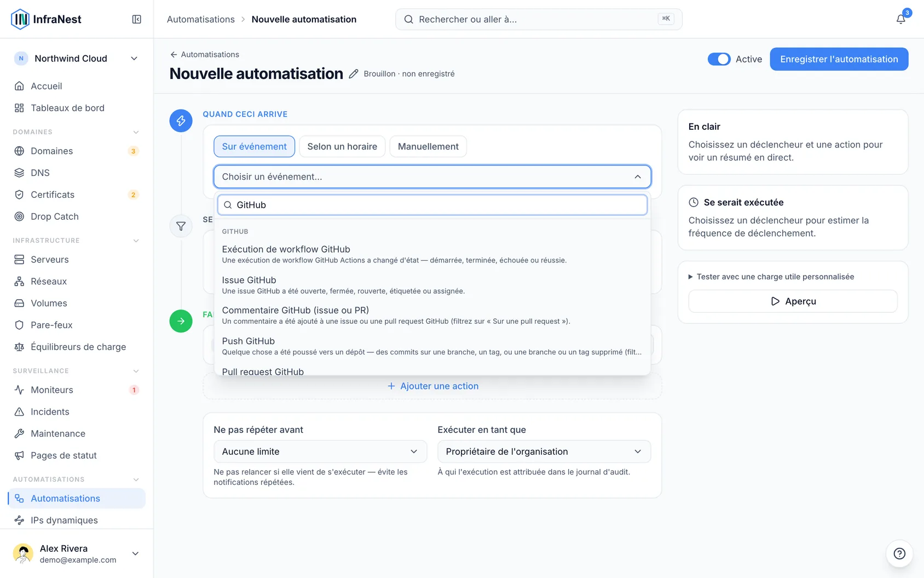This screenshot has height=578, width=924.
Task: Close the Choisir un événement dropdown
Action: coord(432,176)
